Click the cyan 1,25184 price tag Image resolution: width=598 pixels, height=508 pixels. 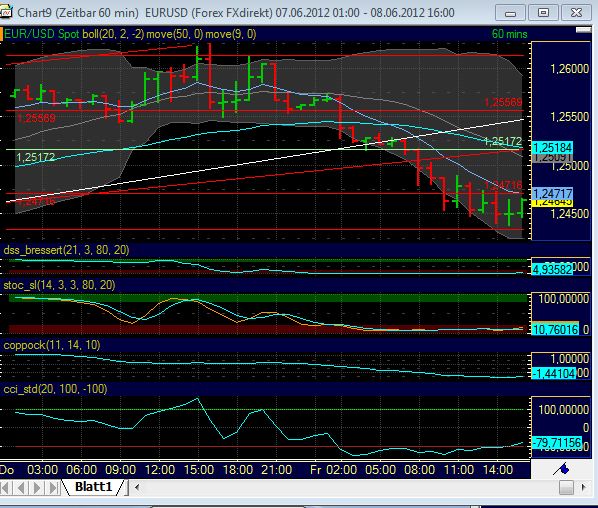552,148
